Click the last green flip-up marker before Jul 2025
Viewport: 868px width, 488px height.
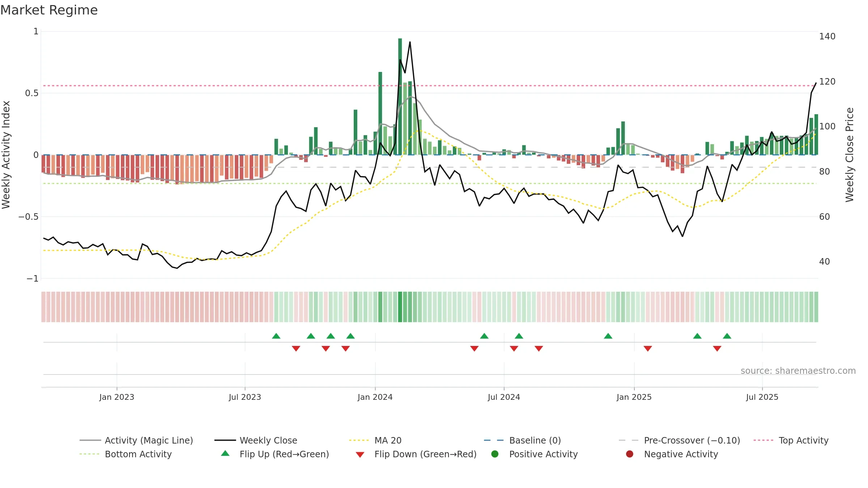[x=727, y=336]
